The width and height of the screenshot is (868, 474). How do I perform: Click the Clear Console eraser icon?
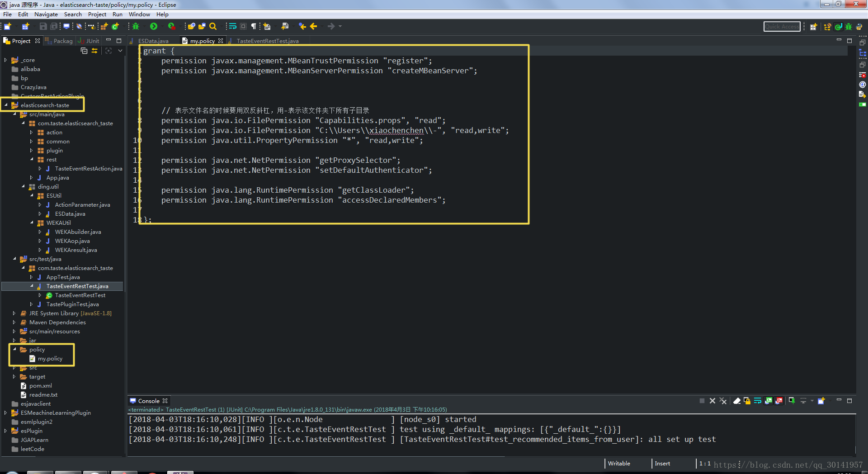737,401
